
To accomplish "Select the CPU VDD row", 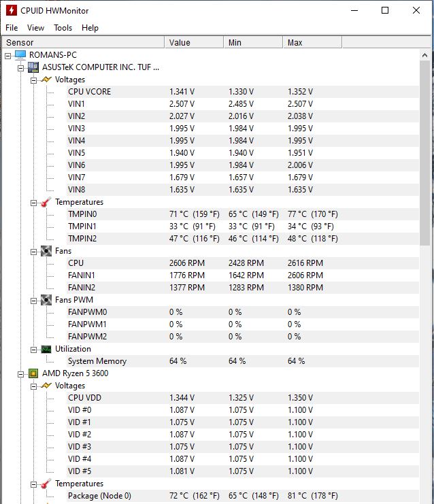I will pos(243,398).
